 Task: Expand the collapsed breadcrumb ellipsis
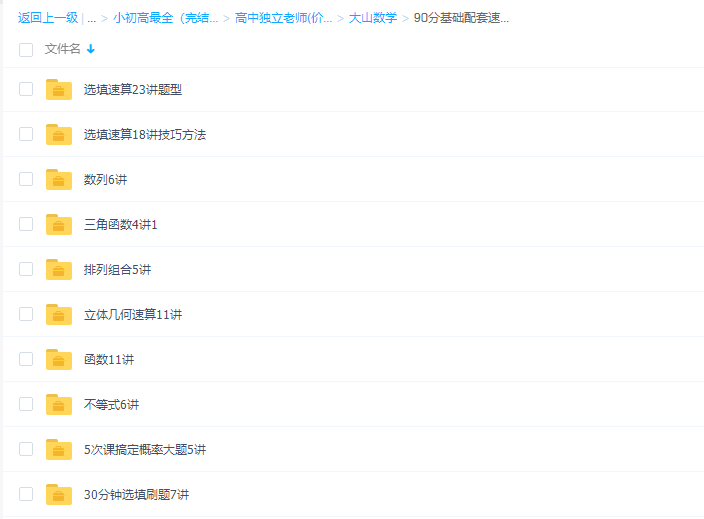tap(91, 18)
